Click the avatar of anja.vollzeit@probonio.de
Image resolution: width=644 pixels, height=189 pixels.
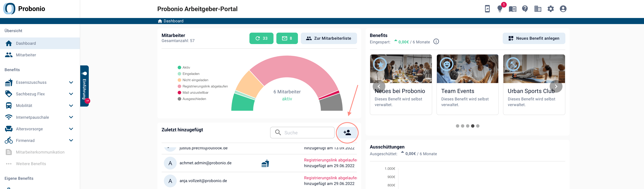[170, 181]
